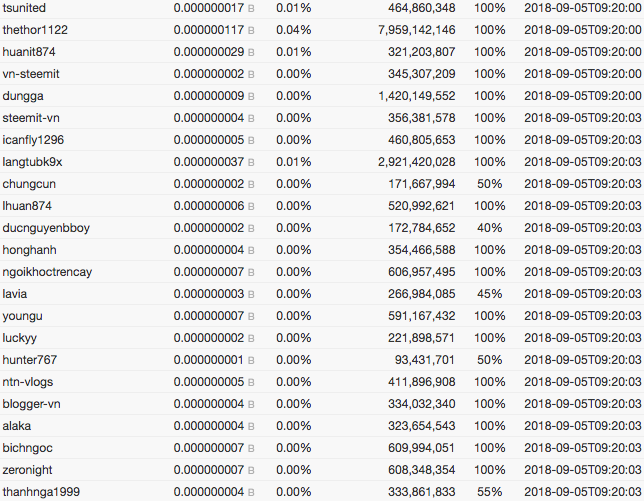Select rshares value 1,420,149,552

click(416, 96)
